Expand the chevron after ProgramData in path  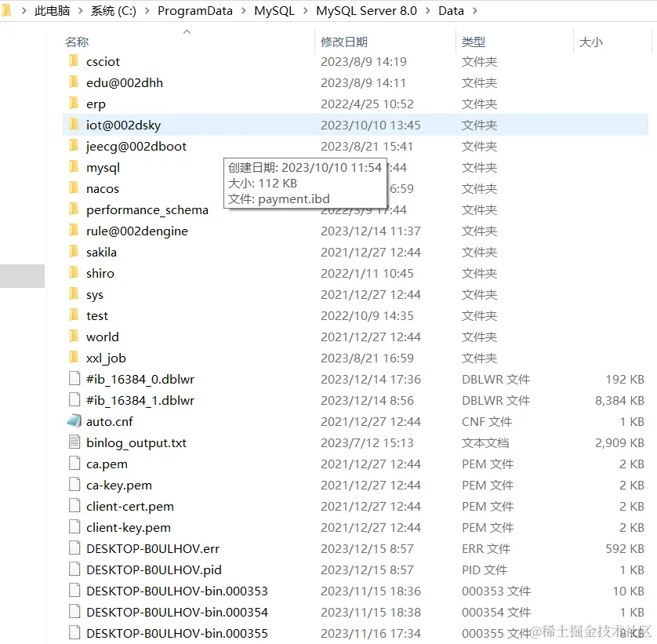point(244,10)
